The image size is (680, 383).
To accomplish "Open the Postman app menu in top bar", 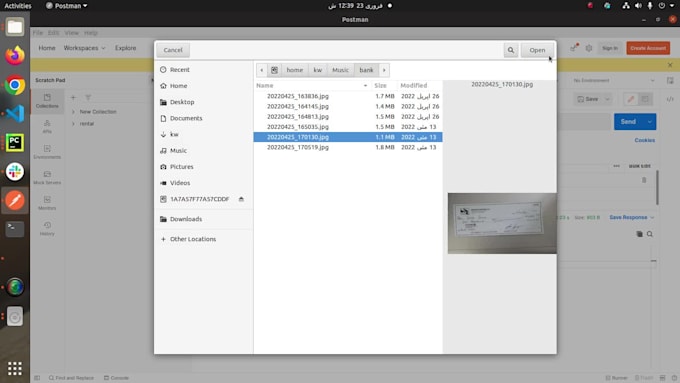I will coord(66,6).
